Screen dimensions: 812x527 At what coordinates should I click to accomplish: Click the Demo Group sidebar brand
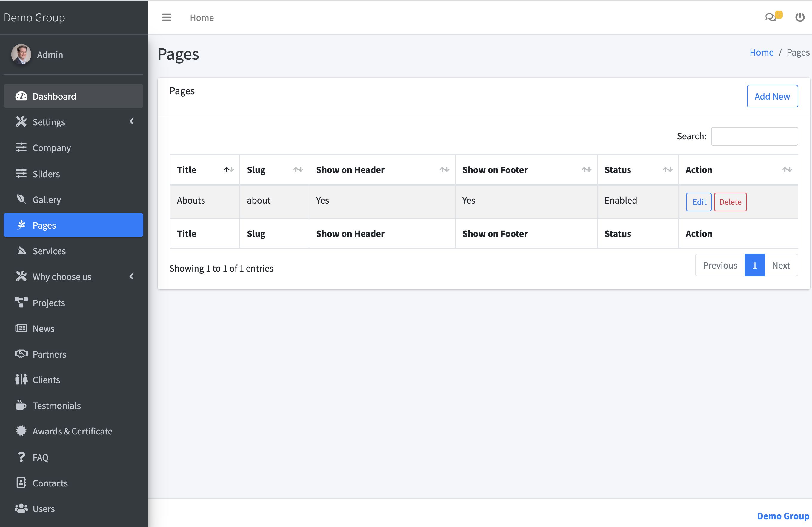[x=34, y=17]
